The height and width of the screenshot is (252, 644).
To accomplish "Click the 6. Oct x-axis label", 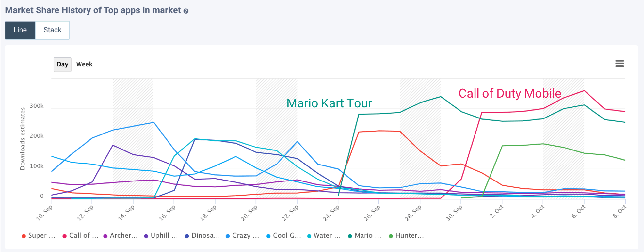I will [578, 212].
